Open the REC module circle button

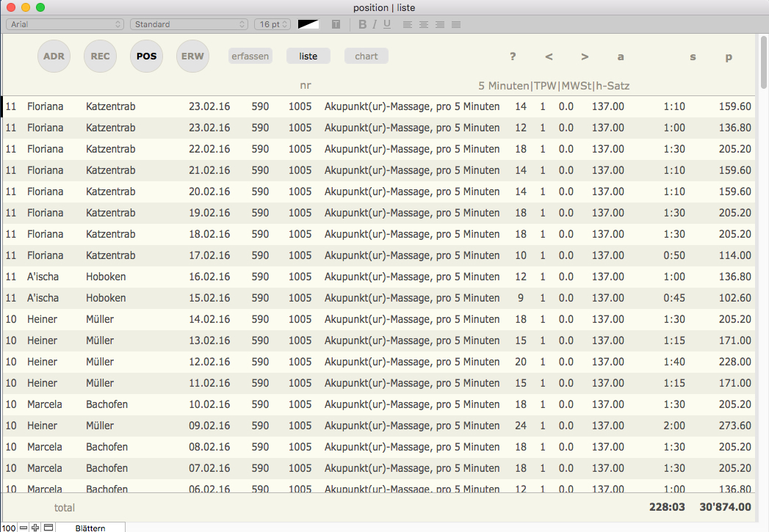100,57
